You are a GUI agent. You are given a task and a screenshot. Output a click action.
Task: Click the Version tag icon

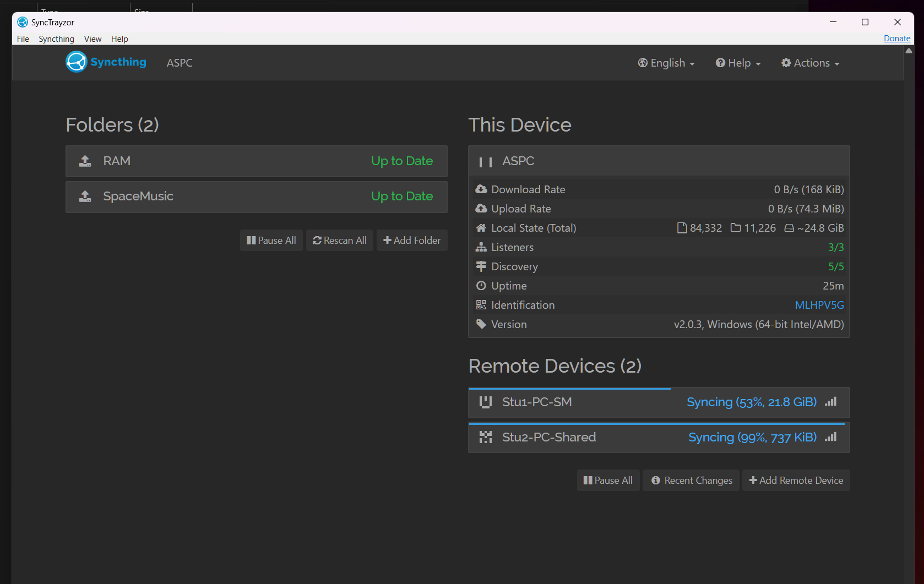click(481, 324)
